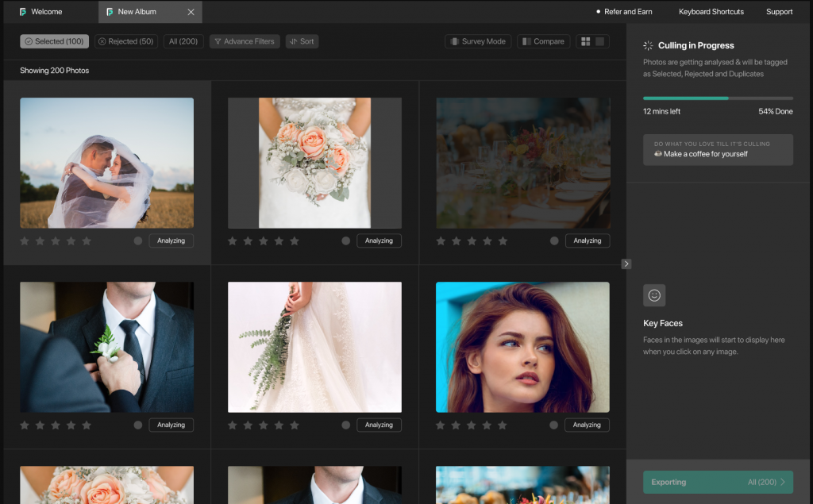The image size is (813, 504).
Task: Rate reception table photo three stars
Action: pos(472,240)
